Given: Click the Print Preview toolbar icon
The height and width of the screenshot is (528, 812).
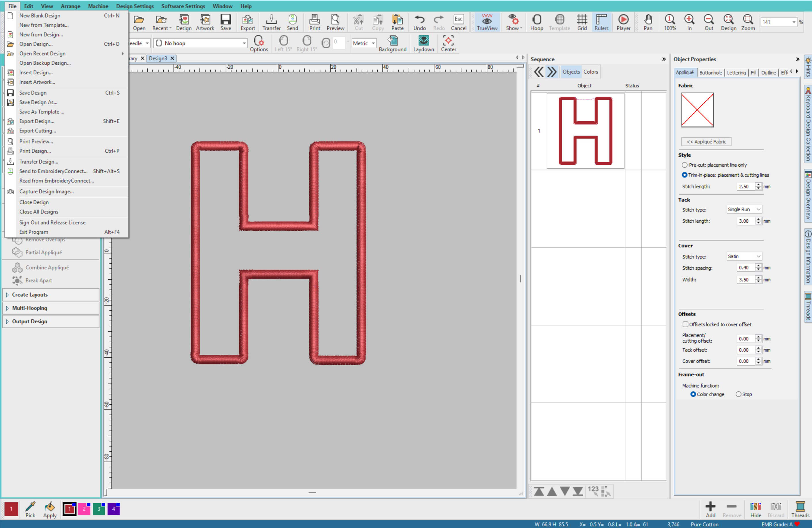Looking at the screenshot, I should [x=335, y=22].
